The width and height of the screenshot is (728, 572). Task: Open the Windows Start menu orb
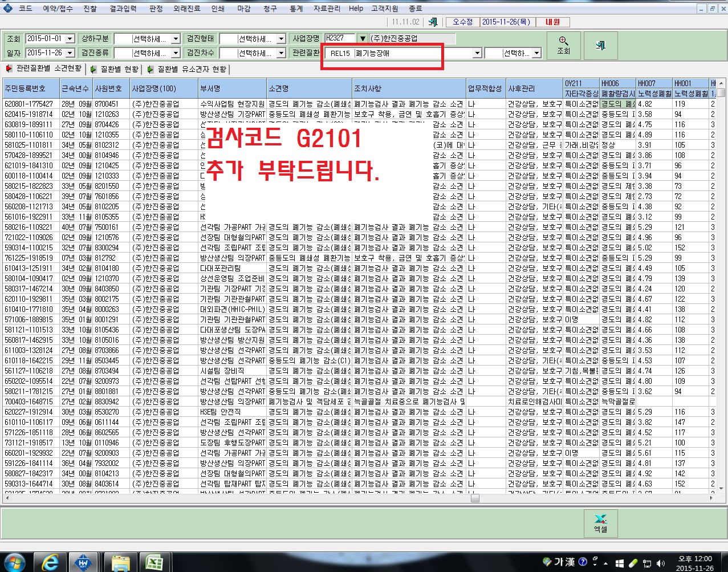click(x=14, y=562)
